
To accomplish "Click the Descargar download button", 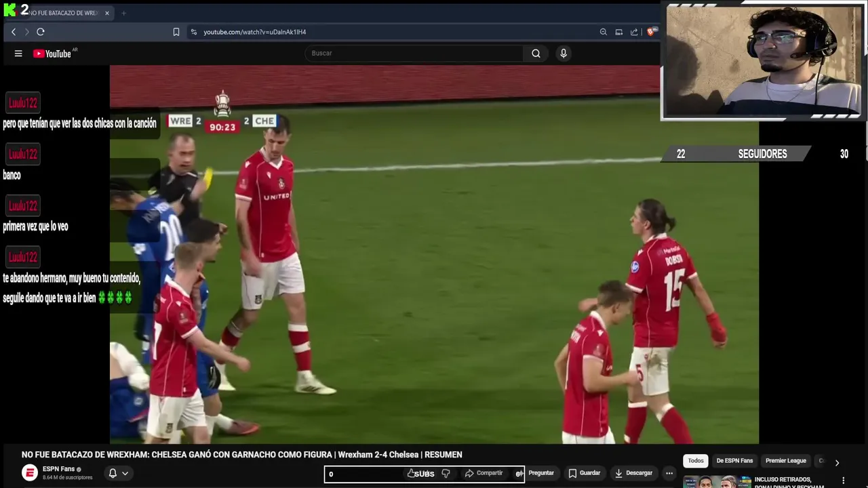I will pos(632,473).
